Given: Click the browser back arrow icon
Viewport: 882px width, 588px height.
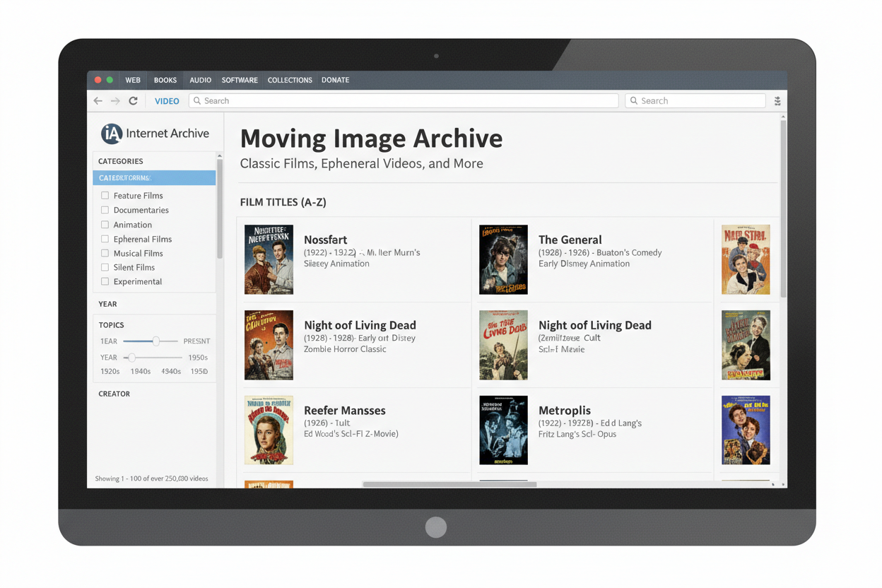Looking at the screenshot, I should point(98,101).
